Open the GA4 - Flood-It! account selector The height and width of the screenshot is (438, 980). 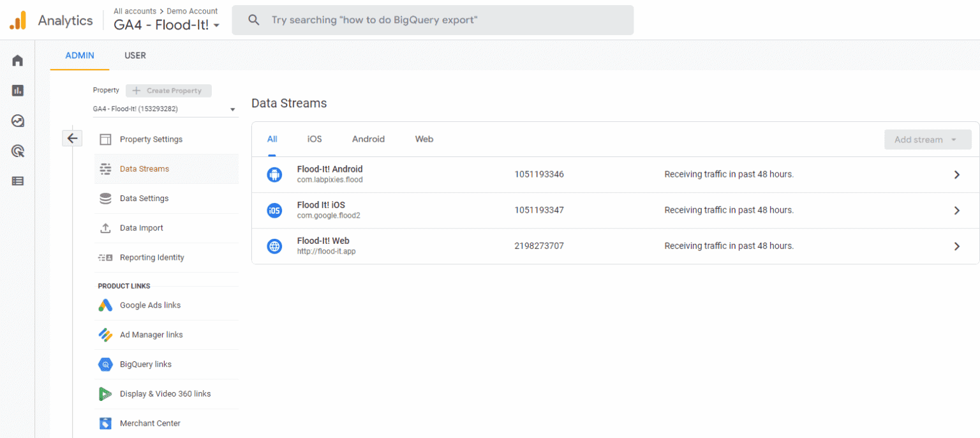(167, 26)
